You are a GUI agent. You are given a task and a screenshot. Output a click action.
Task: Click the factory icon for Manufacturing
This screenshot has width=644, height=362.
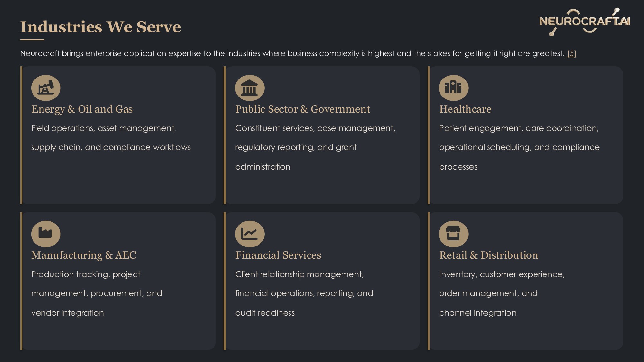46,234
